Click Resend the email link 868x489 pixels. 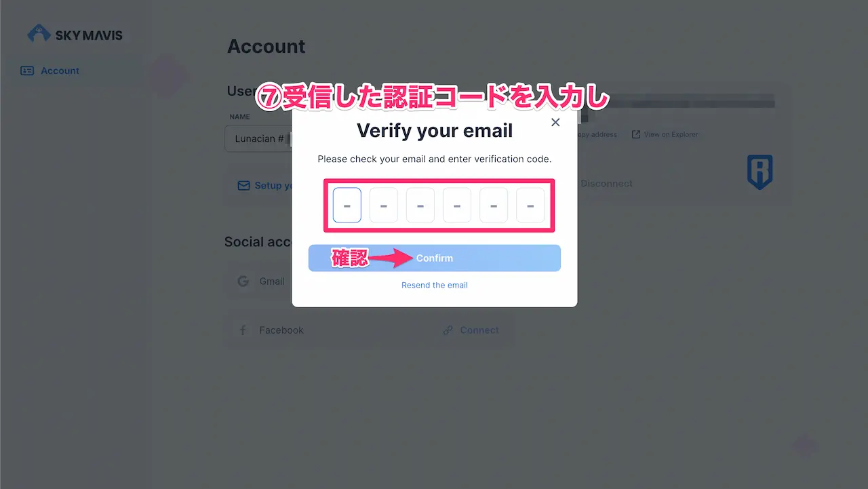[435, 285]
